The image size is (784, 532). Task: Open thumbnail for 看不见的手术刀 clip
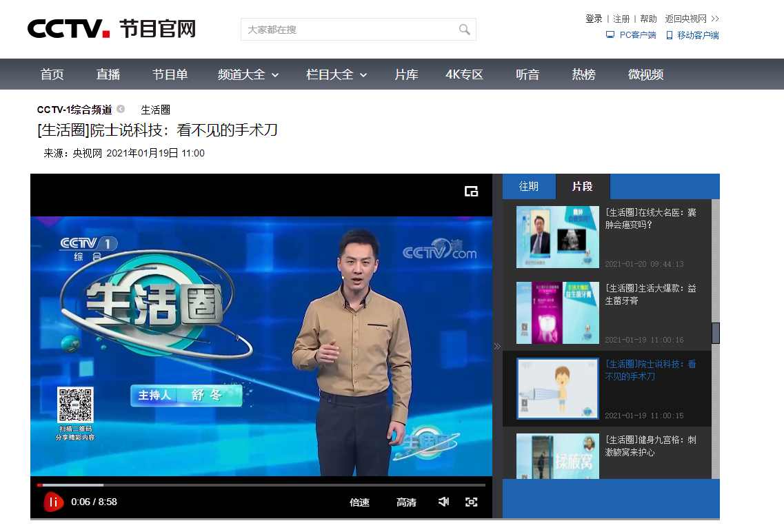558,389
